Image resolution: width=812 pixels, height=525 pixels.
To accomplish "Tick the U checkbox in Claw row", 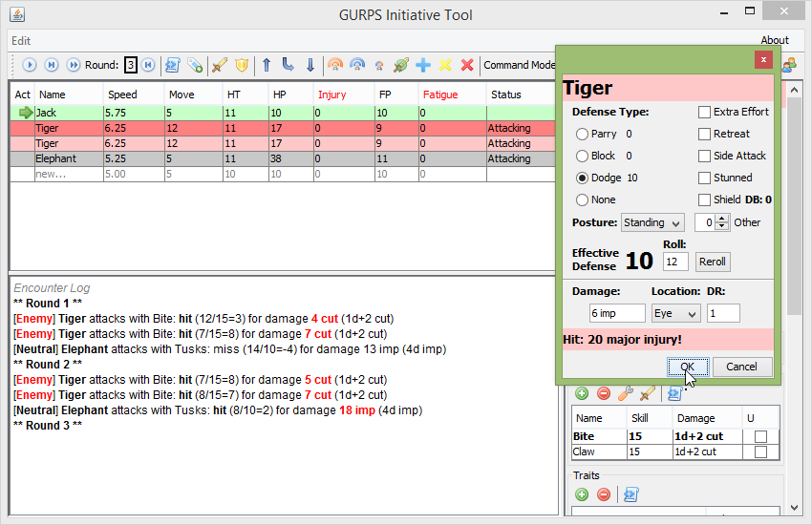I will click(x=760, y=452).
